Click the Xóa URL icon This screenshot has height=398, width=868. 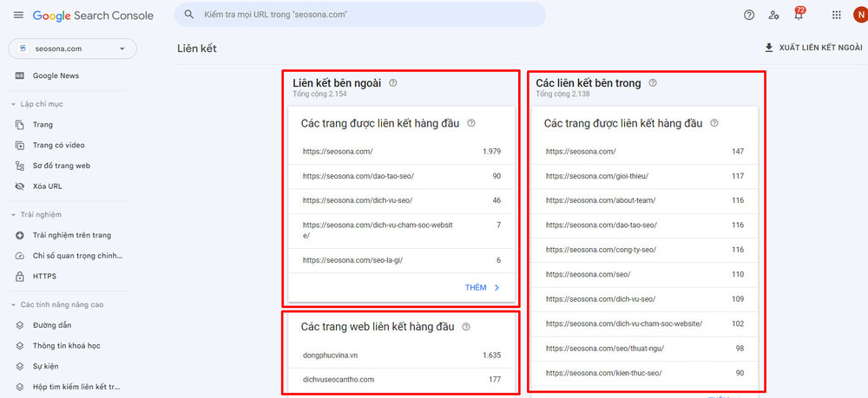(x=20, y=186)
